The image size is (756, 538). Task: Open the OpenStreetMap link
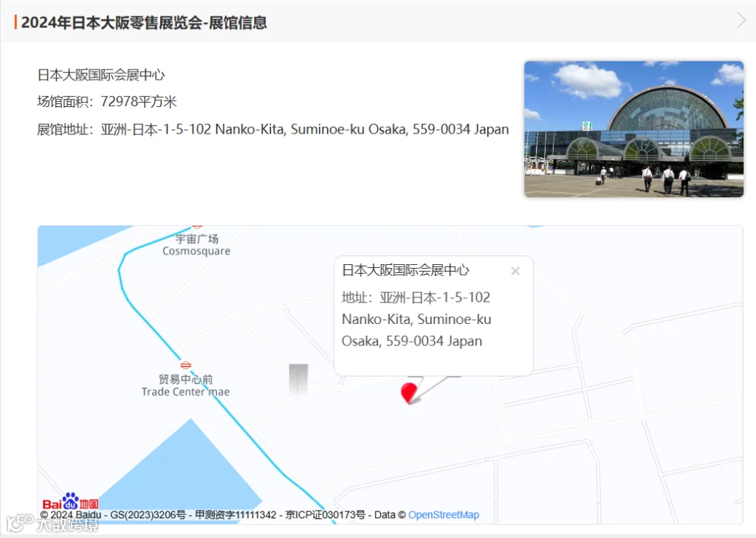tap(444, 515)
